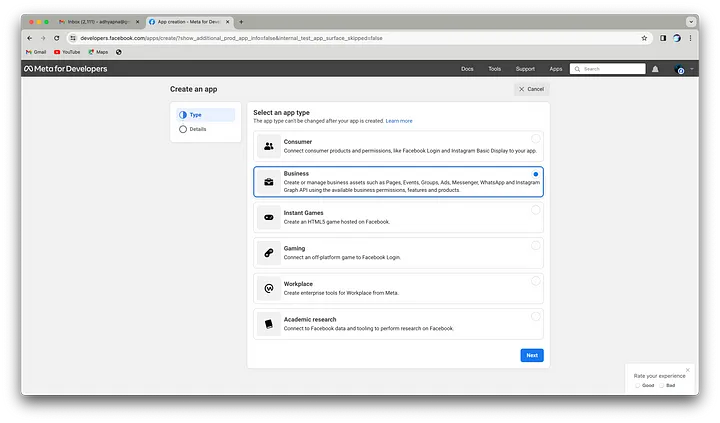Click the Consumer people icon
Viewport: 720px width, 423px height.
(x=269, y=146)
